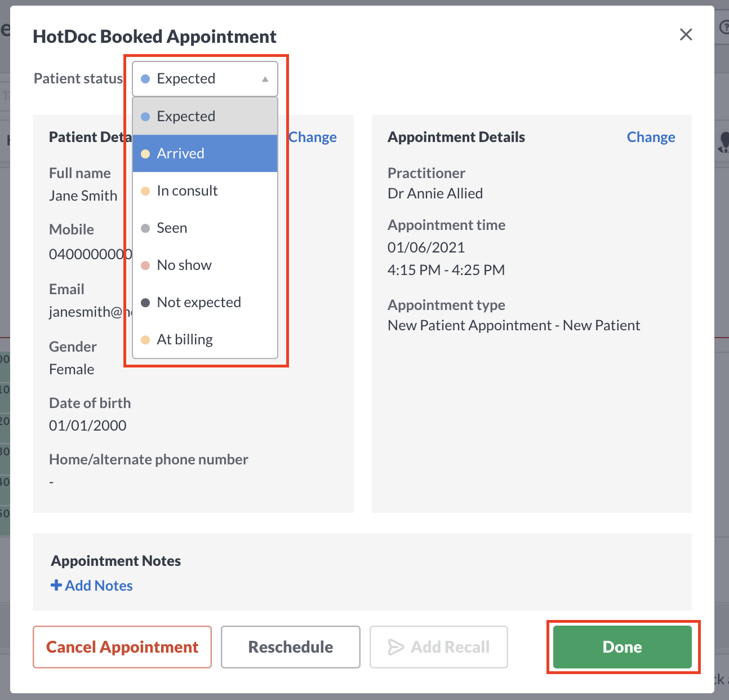This screenshot has height=700, width=729.
Task: Select the In consult patient status
Action: click(x=187, y=190)
